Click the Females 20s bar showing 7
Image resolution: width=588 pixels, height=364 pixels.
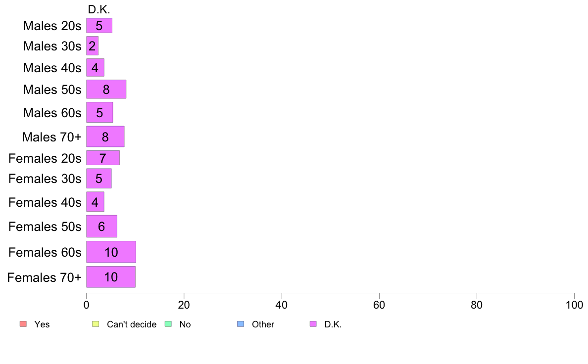(103, 158)
